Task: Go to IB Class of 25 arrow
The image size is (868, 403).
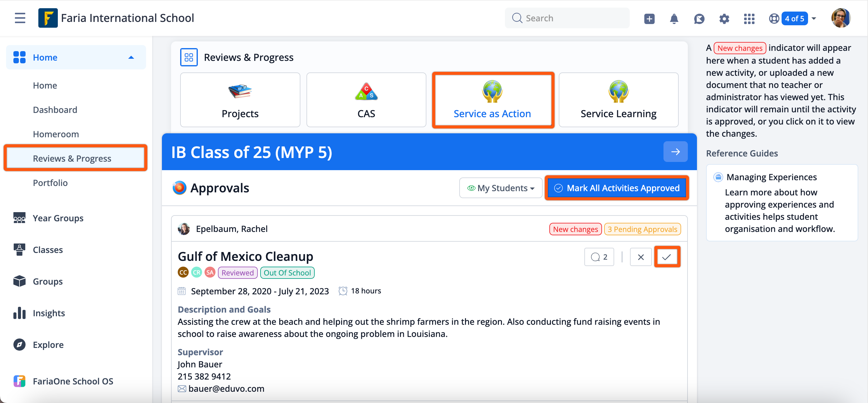Action: (675, 152)
